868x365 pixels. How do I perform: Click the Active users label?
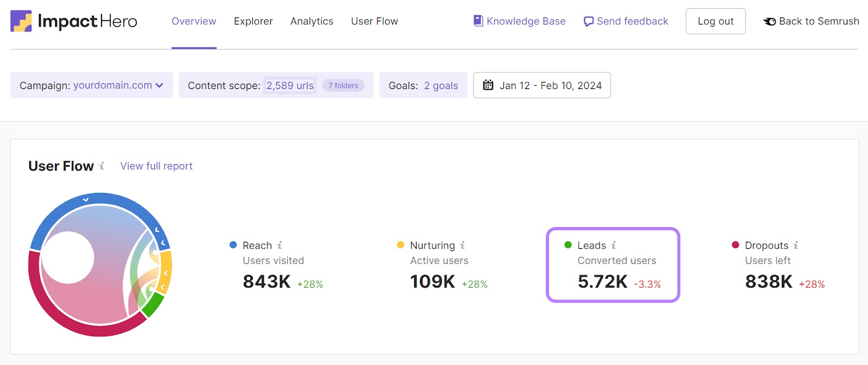(x=439, y=261)
